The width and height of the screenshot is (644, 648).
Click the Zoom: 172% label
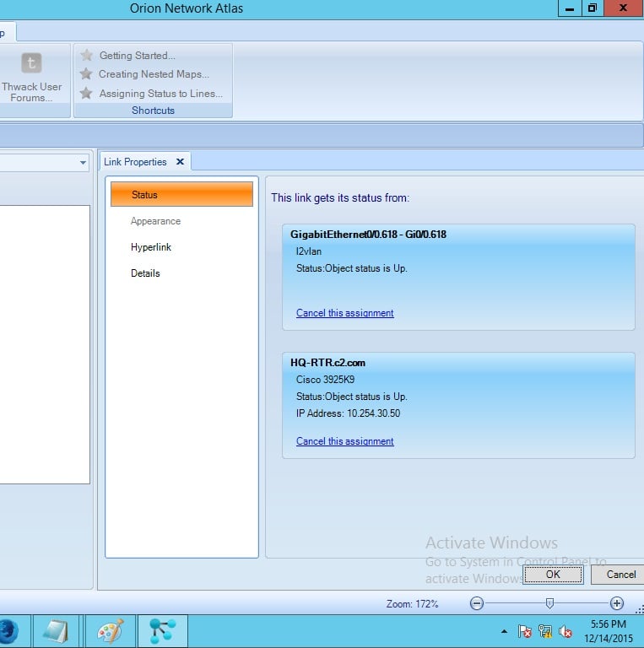click(x=412, y=604)
